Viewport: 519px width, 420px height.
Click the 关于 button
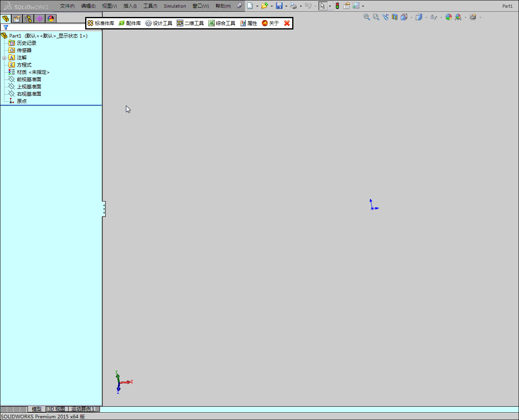pyautogui.click(x=270, y=23)
